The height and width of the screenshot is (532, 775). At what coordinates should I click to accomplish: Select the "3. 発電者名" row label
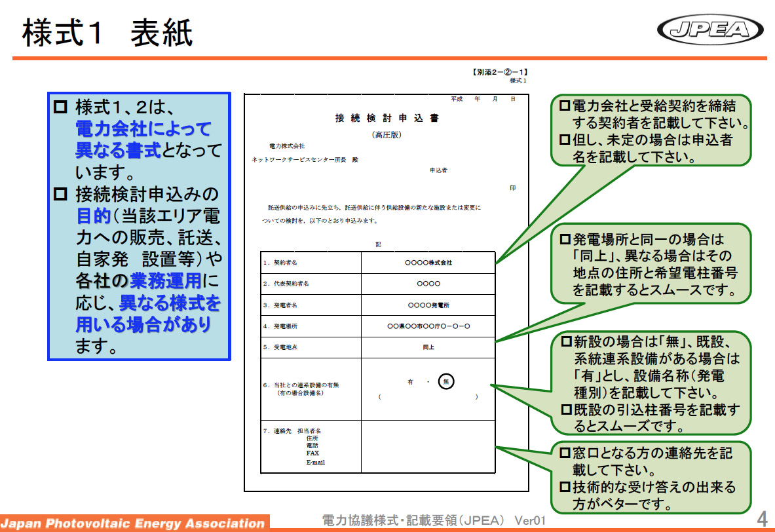tap(280, 305)
